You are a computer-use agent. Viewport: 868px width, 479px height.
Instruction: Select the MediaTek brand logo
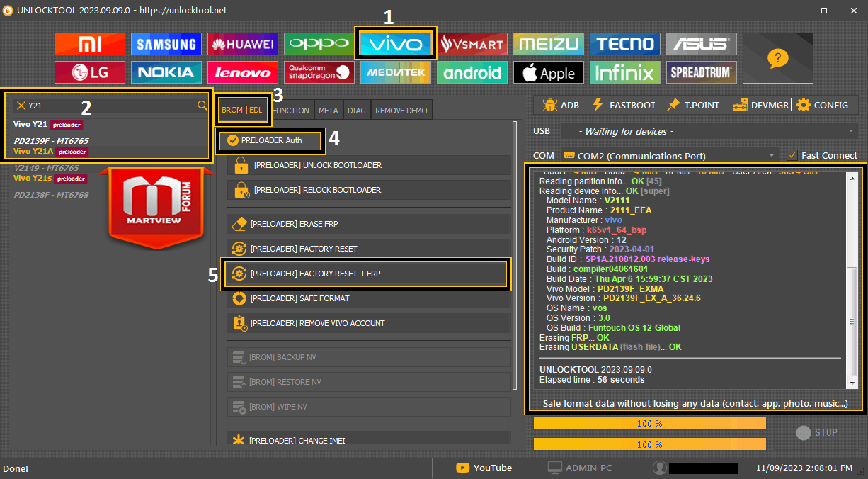click(x=395, y=72)
